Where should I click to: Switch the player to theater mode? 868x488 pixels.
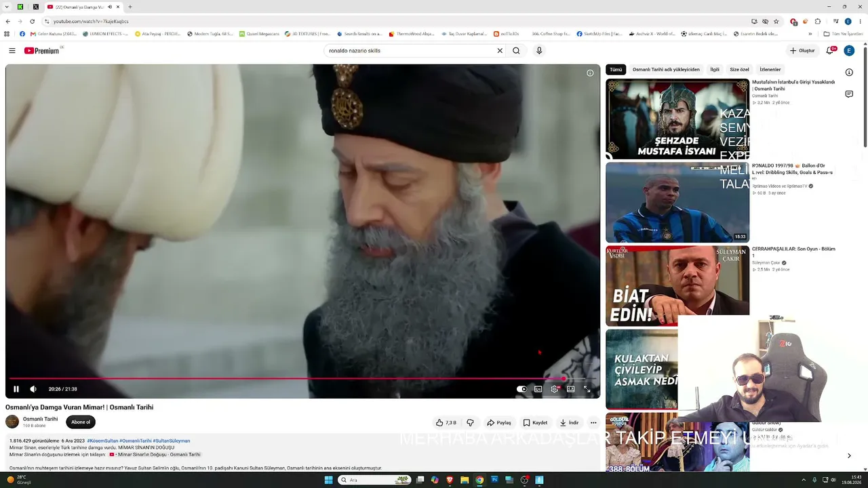tap(571, 389)
